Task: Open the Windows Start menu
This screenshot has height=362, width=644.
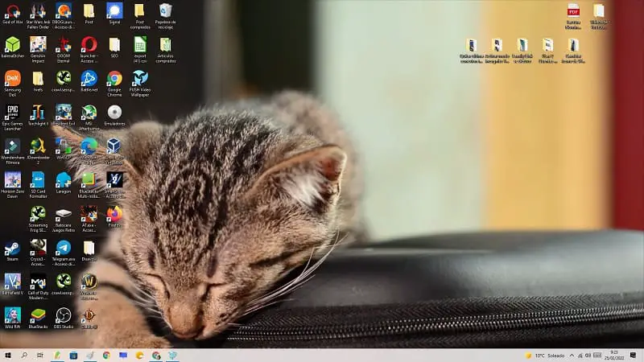Action: pos(7,356)
